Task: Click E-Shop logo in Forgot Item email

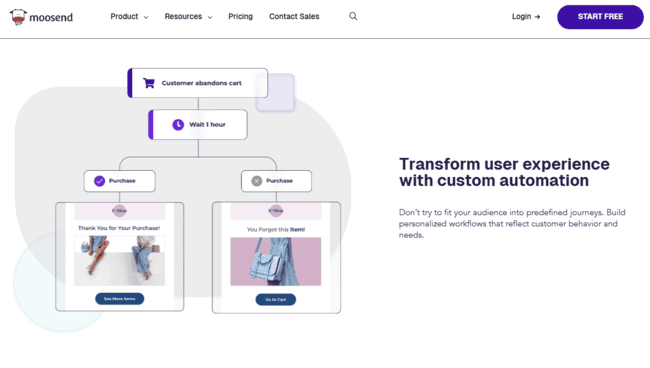Action: tap(276, 211)
